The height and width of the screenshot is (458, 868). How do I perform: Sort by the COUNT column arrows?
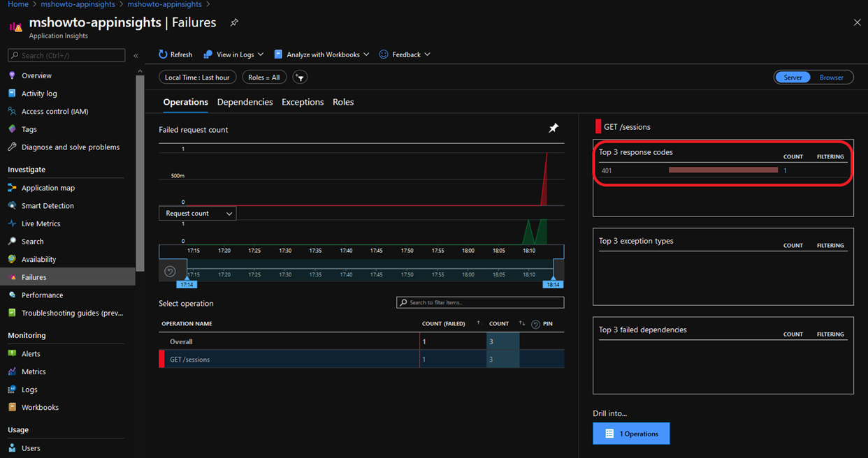tap(522, 323)
